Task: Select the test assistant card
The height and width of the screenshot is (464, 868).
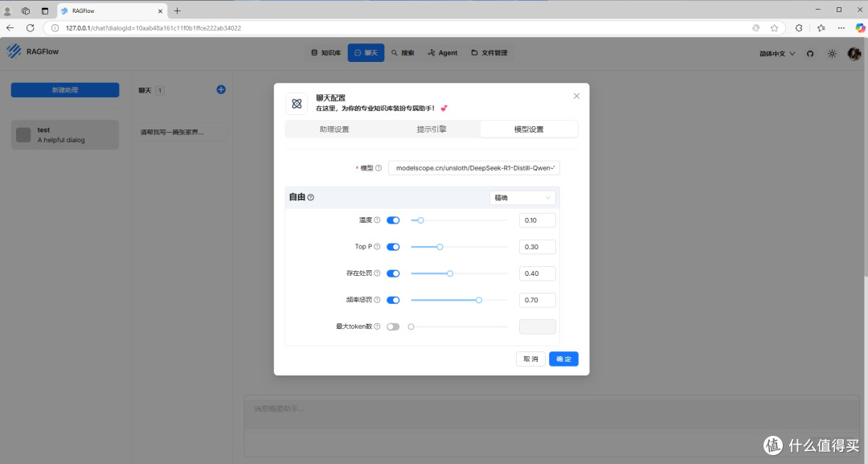Action: tap(65, 134)
